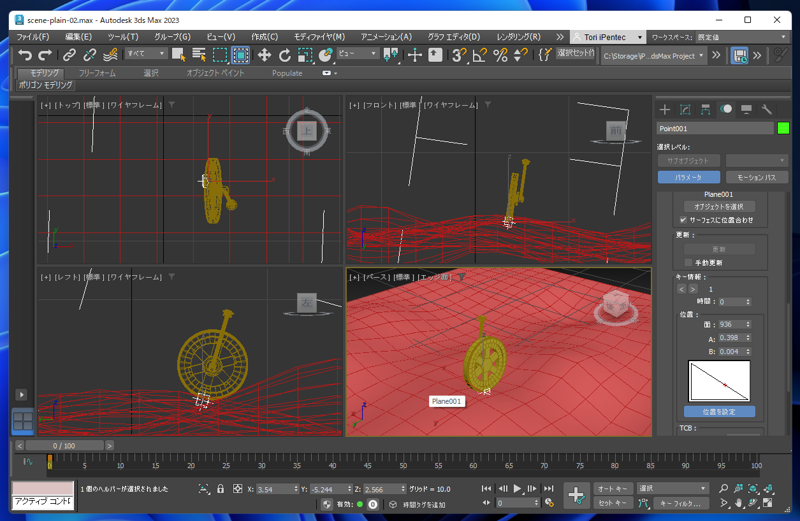
Task: Open the Select by Name list icon
Action: [x=199, y=55]
